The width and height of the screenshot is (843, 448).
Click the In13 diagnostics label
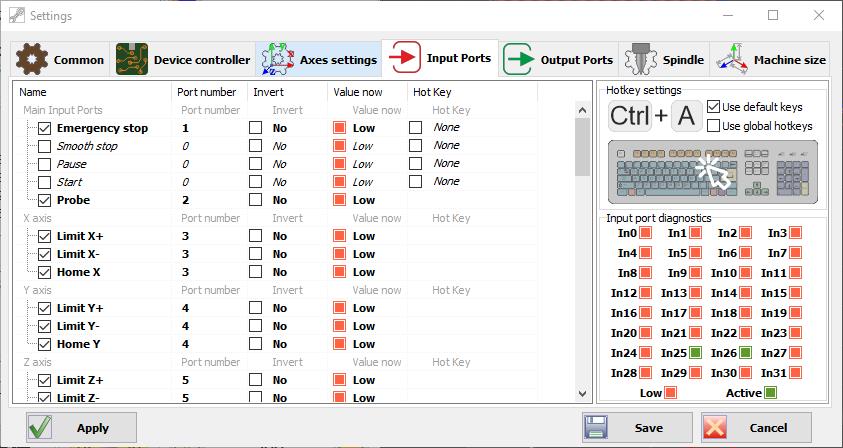point(674,293)
